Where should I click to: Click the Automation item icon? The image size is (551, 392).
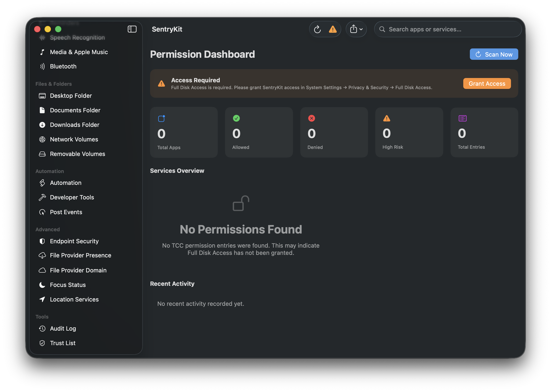(x=42, y=183)
